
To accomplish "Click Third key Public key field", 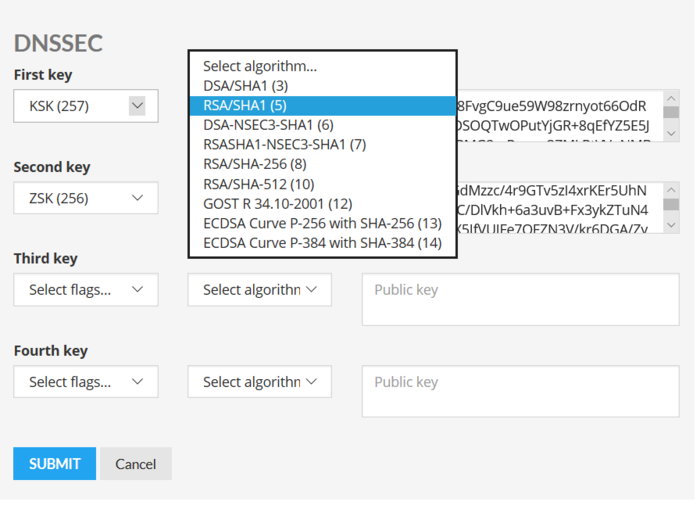I will tap(521, 300).
